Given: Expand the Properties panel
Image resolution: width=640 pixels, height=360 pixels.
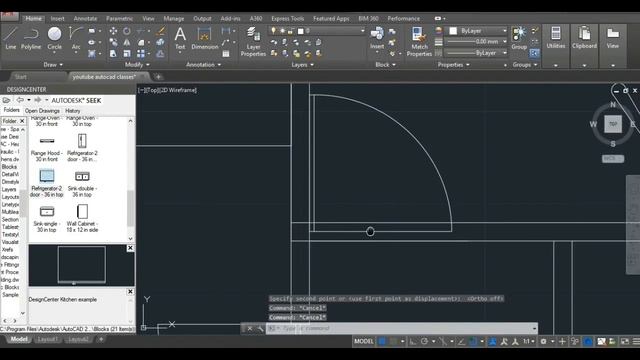Looking at the screenshot, I should click(x=453, y=64).
